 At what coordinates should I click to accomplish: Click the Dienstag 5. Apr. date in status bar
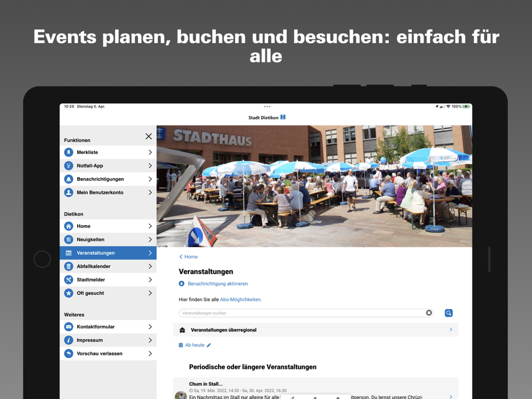point(91,106)
